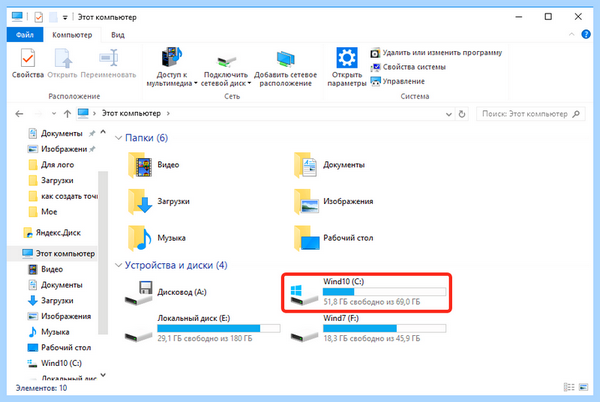This screenshot has width=600, height=402.
Task: Open Wind10 (C:) in the navigation pane
Action: (54, 363)
